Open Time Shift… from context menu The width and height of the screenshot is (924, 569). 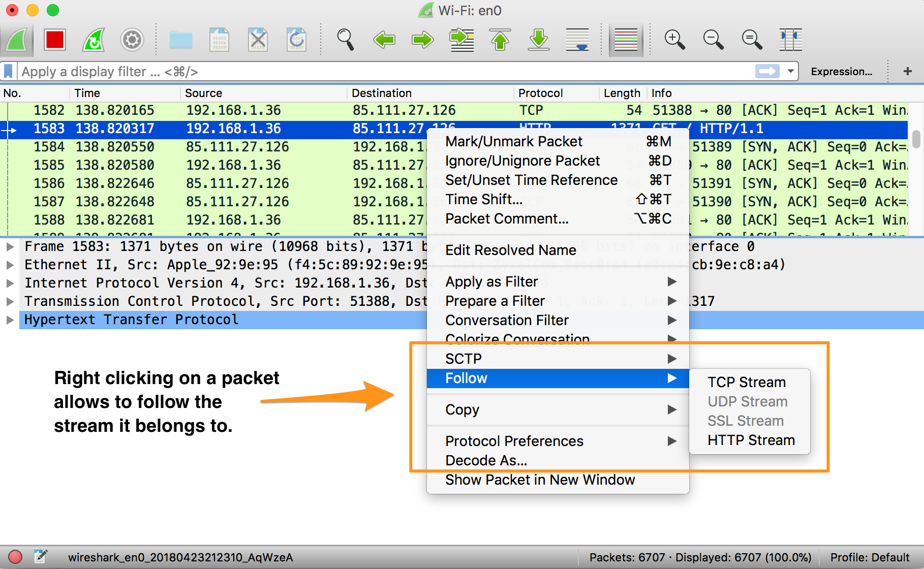558,199
